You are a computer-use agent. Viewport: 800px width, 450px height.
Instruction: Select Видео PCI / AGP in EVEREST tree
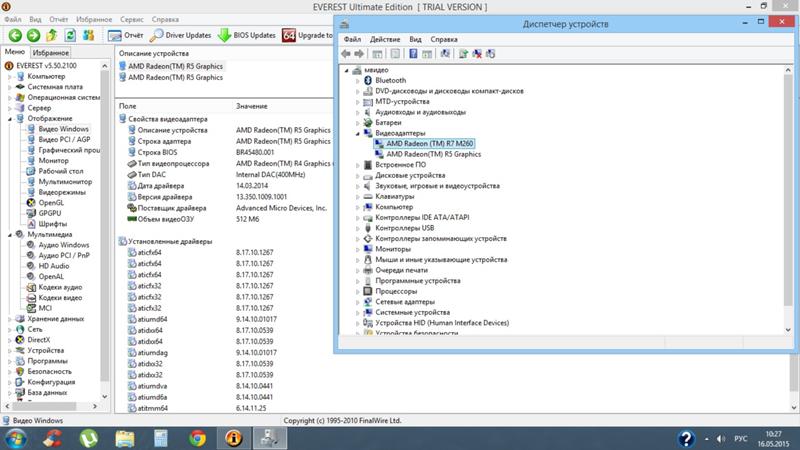(x=64, y=139)
